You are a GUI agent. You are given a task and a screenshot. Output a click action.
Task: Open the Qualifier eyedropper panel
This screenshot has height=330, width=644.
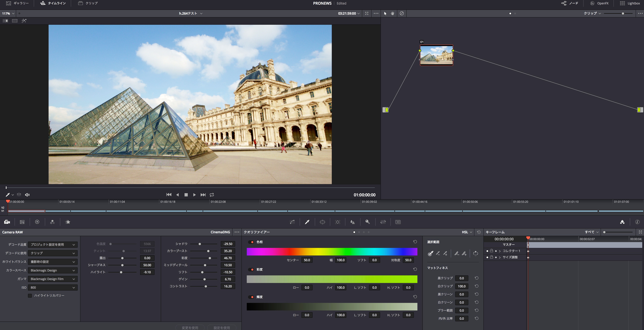[x=307, y=222]
